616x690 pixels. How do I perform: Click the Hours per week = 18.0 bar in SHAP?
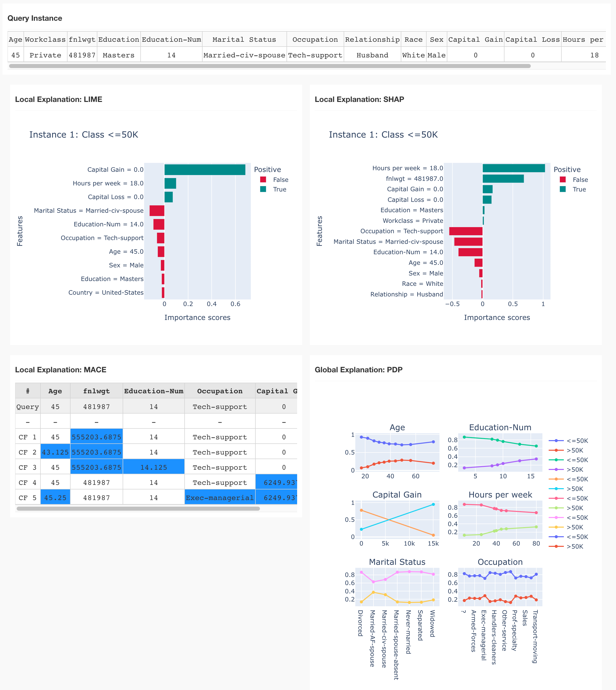coord(514,168)
